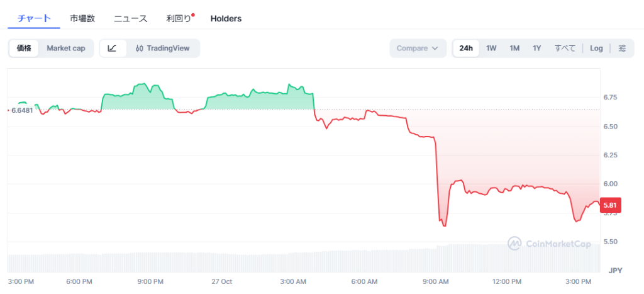Click the 6.6481 opening price label
The image size is (644, 294).
coord(23,111)
